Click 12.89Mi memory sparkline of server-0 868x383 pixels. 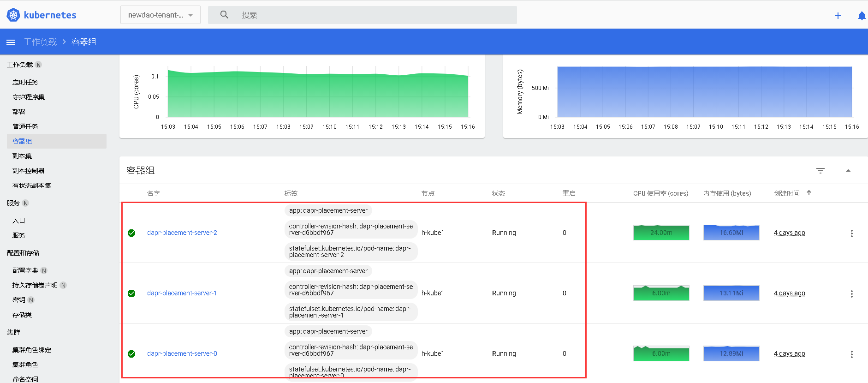[x=731, y=353]
